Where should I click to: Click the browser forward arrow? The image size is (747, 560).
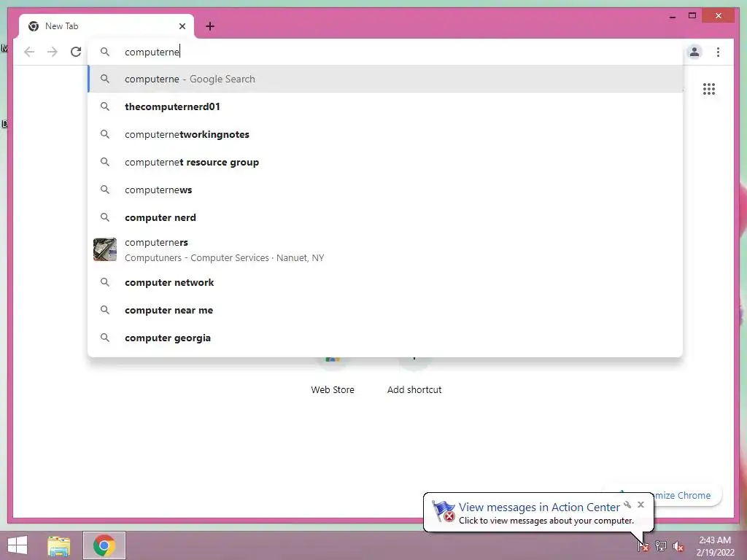coord(53,52)
